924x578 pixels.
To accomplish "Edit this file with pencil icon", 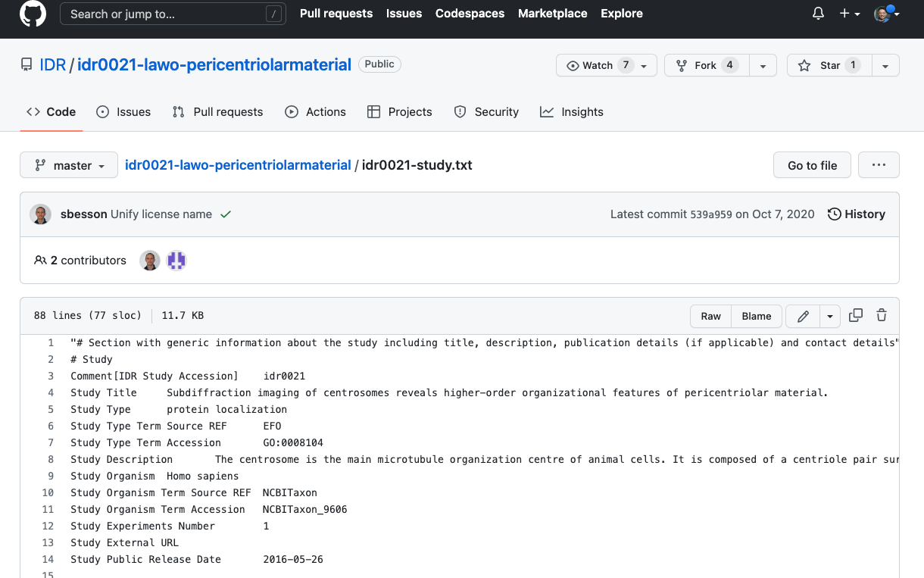I will click(804, 316).
